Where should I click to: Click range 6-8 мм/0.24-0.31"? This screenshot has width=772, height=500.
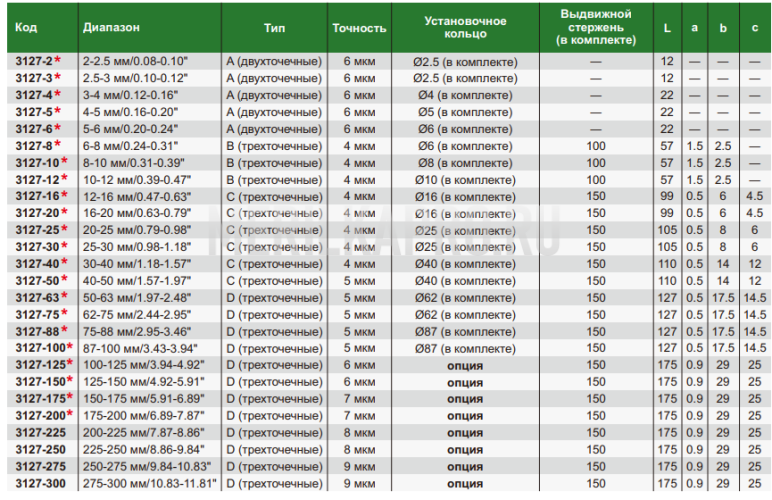click(130, 146)
